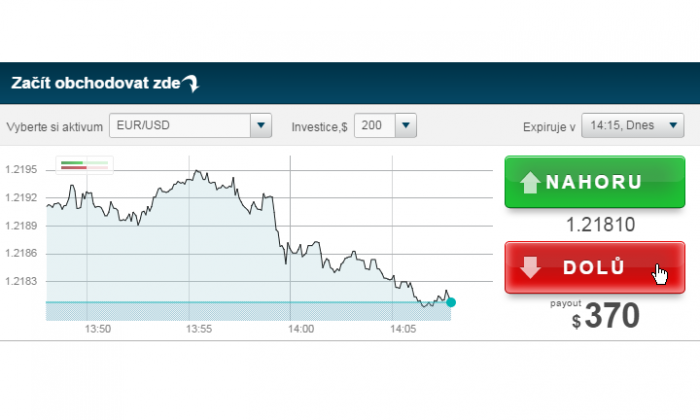Click the curved arrow icon in the header

click(190, 85)
